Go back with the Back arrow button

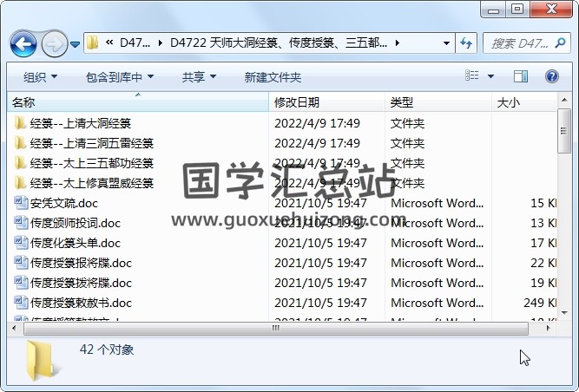coord(23,44)
